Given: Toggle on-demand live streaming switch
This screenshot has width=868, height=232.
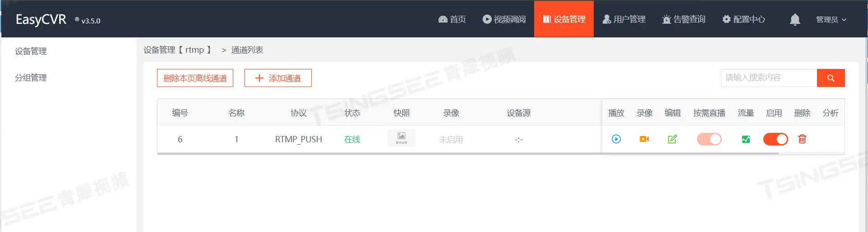Looking at the screenshot, I should coord(709,139).
